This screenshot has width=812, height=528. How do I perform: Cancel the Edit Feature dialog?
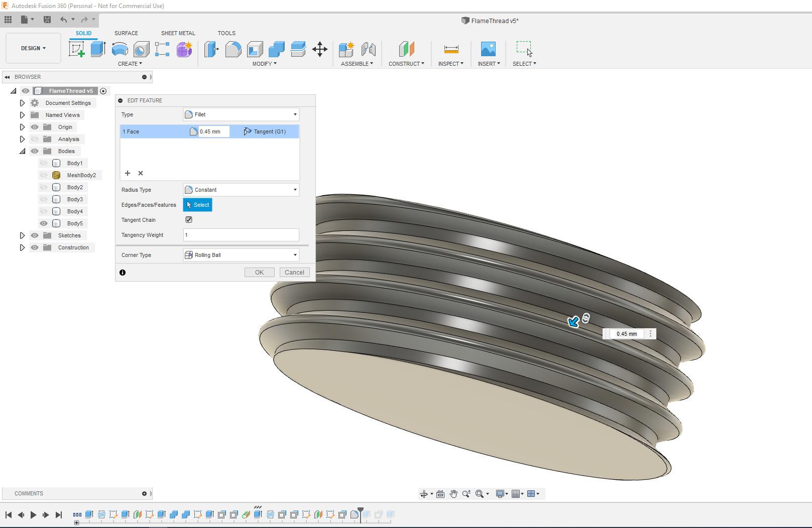tap(294, 273)
